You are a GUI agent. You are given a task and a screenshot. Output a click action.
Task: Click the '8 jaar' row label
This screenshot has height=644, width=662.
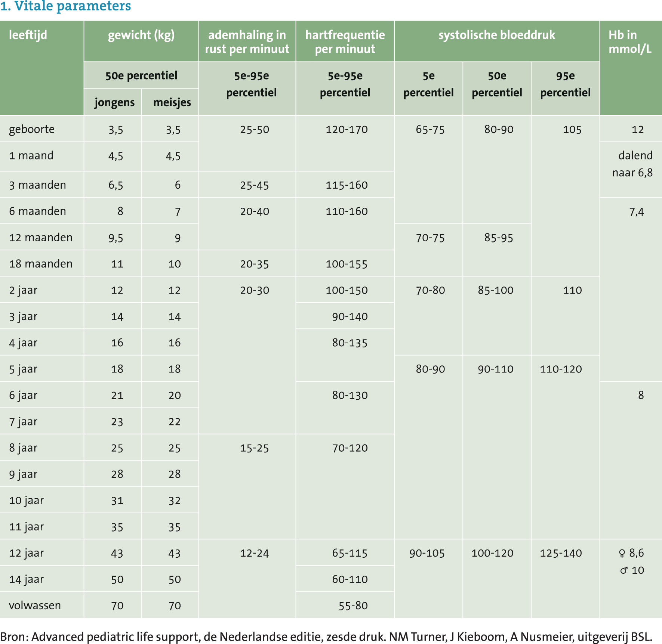tap(23, 448)
